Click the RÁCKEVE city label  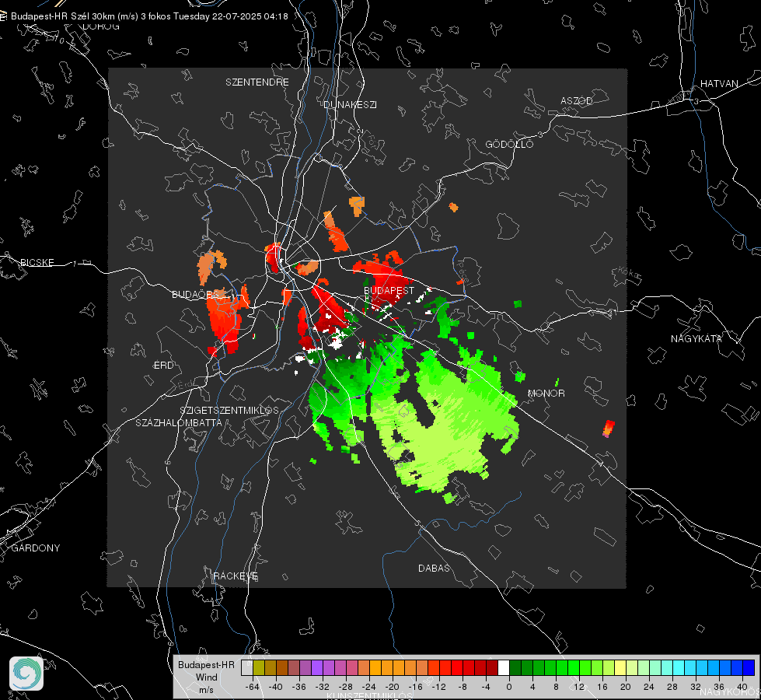coord(236,576)
